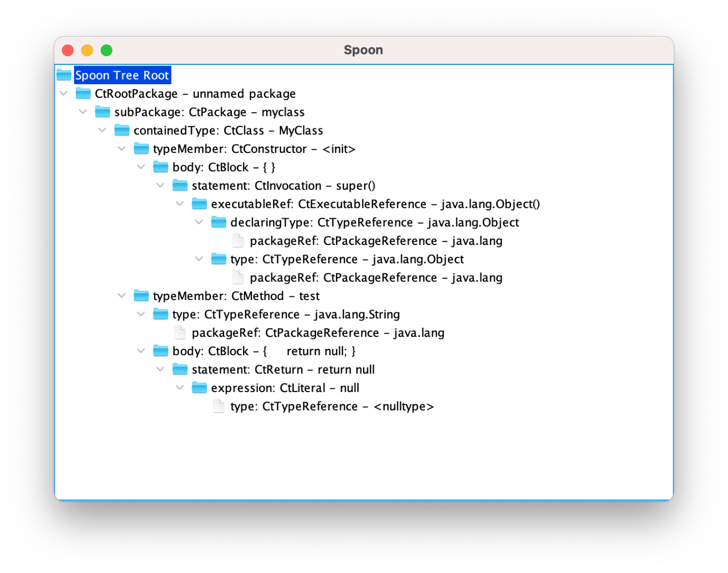This screenshot has width=728, height=573.
Task: Click the file icon under declaringType packageRef
Action: click(x=238, y=241)
